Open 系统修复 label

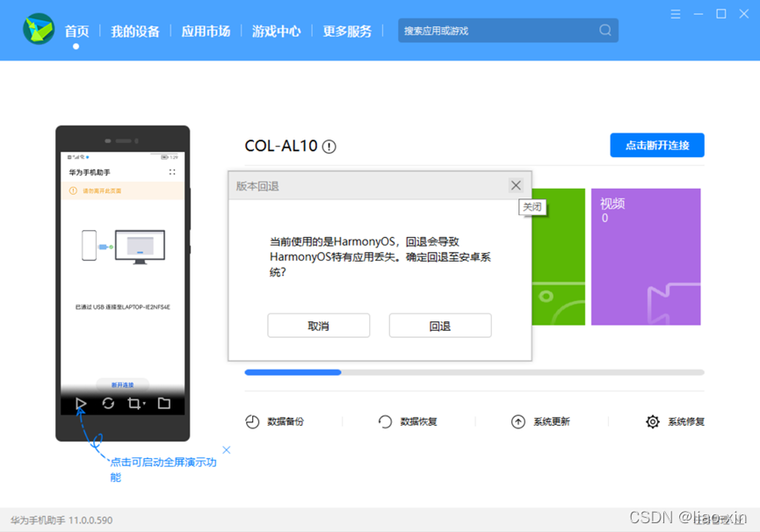click(x=686, y=421)
